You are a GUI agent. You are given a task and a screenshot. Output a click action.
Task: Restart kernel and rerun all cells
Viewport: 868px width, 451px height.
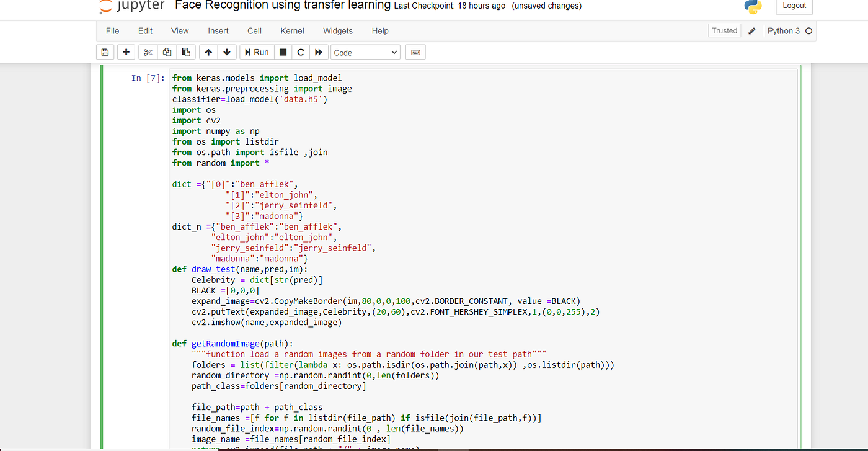[x=319, y=53]
